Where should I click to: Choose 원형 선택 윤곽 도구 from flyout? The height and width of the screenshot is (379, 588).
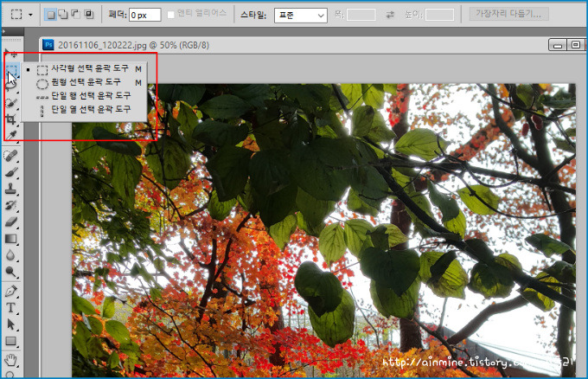(85, 82)
